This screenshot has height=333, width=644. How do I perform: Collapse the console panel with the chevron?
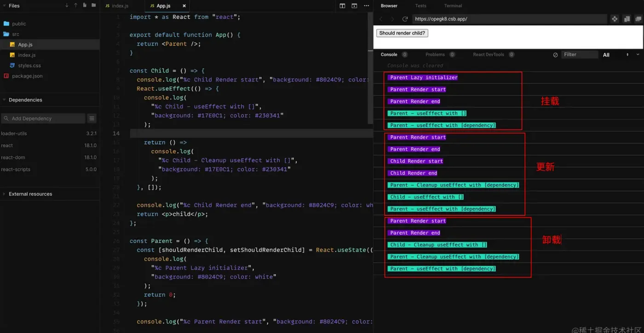pyautogui.click(x=638, y=54)
